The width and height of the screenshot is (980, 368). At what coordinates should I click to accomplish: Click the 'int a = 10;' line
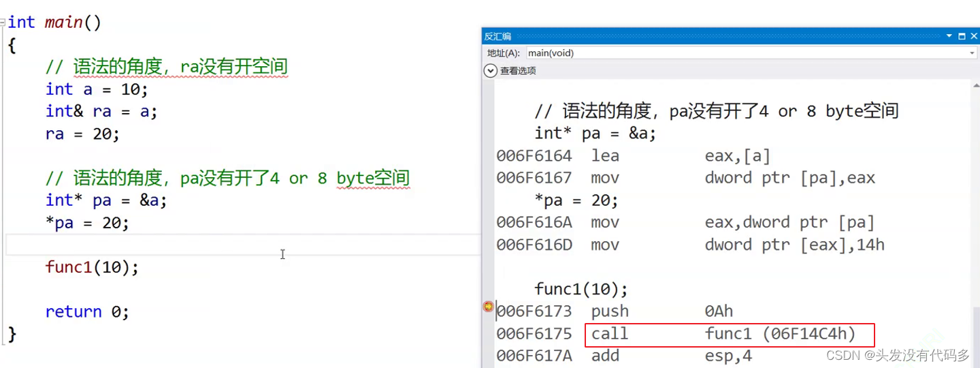point(97,89)
